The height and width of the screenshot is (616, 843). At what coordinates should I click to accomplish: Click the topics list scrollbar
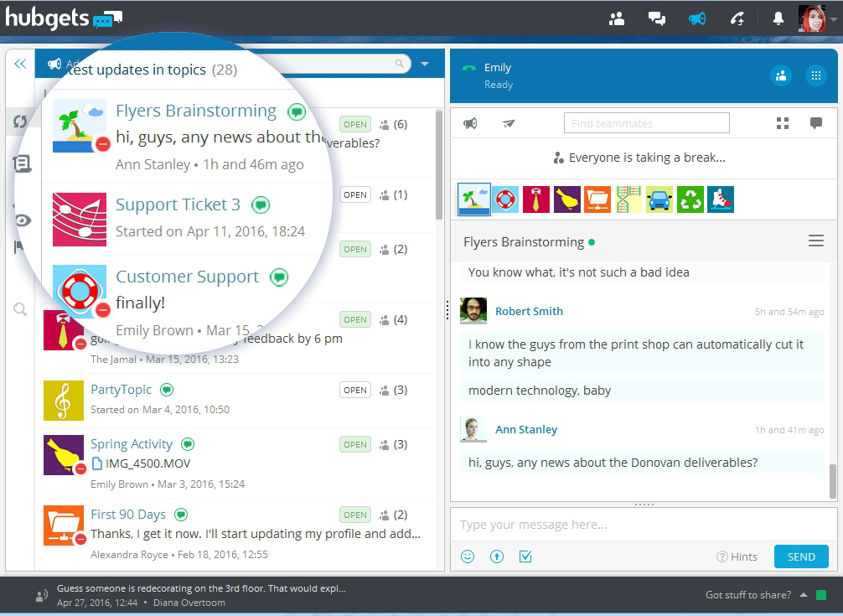point(439,164)
